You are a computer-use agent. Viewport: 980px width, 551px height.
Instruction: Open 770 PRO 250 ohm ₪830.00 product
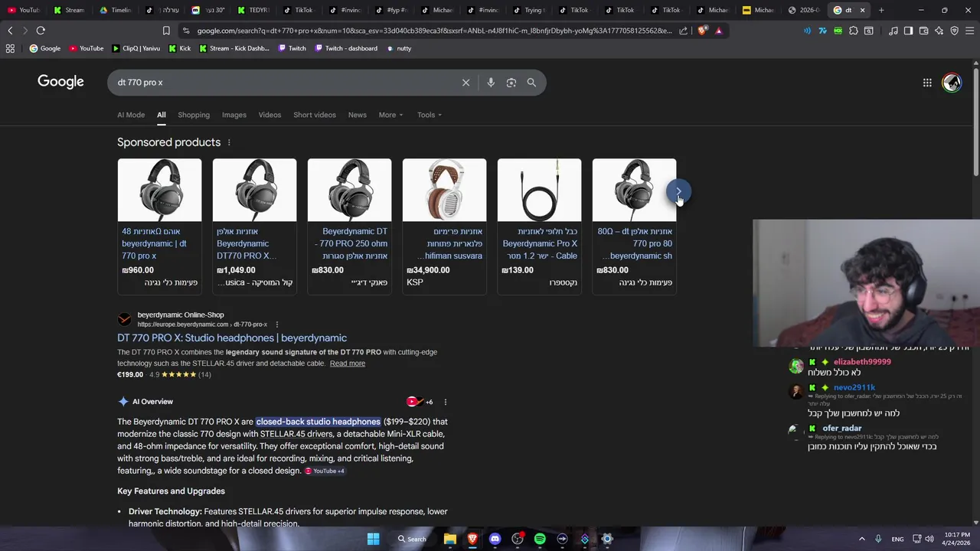(x=349, y=226)
